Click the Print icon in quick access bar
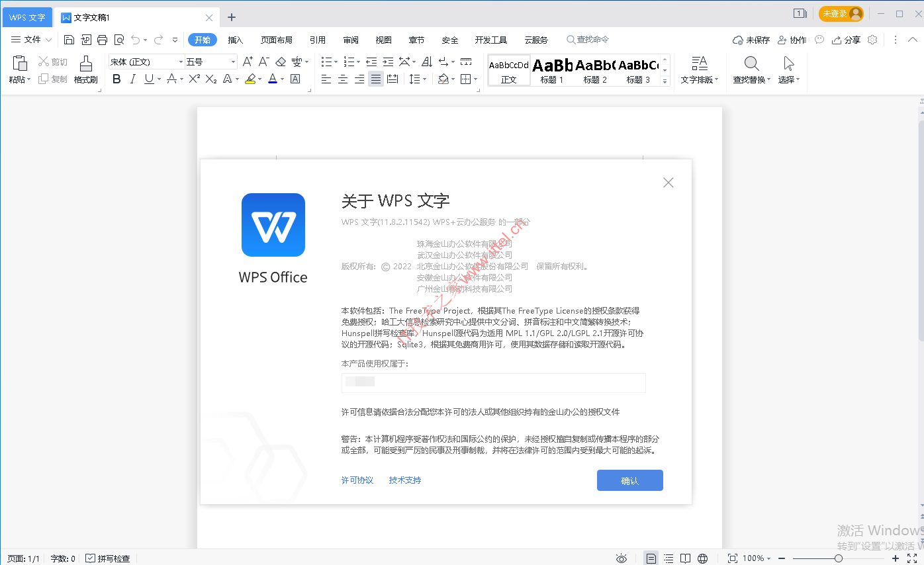The width and height of the screenshot is (924, 565). point(102,40)
